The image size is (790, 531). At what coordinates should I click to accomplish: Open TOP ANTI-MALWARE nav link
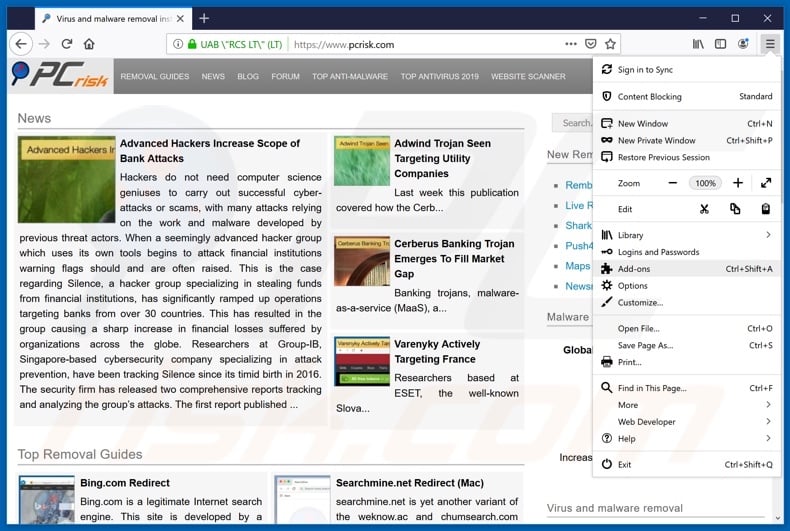[x=350, y=77]
